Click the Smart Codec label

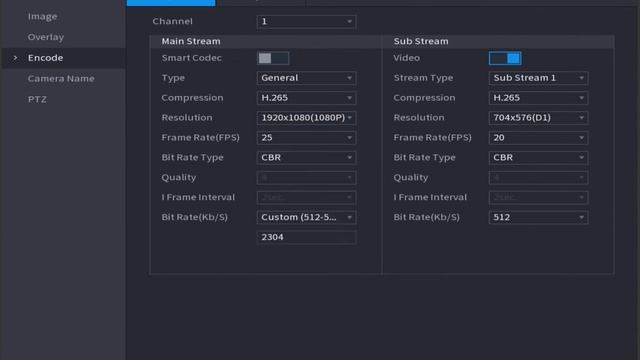[191, 58]
